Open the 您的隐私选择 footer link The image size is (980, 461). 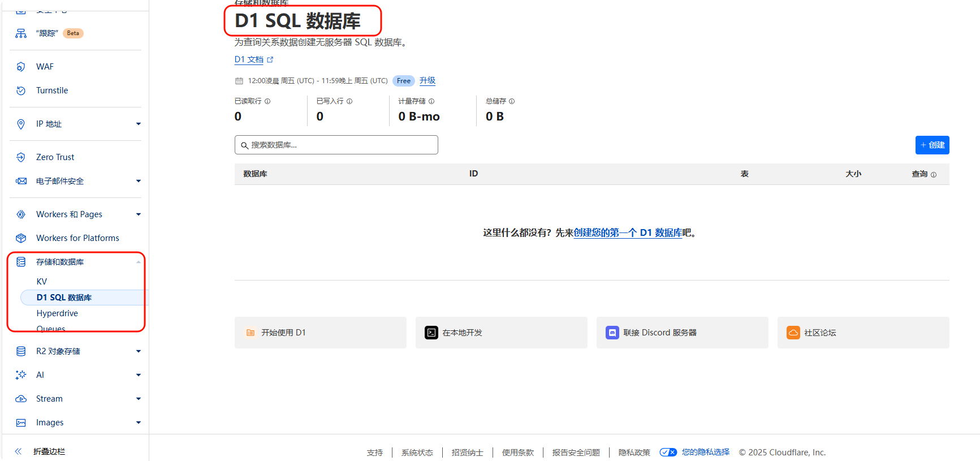tap(706, 452)
